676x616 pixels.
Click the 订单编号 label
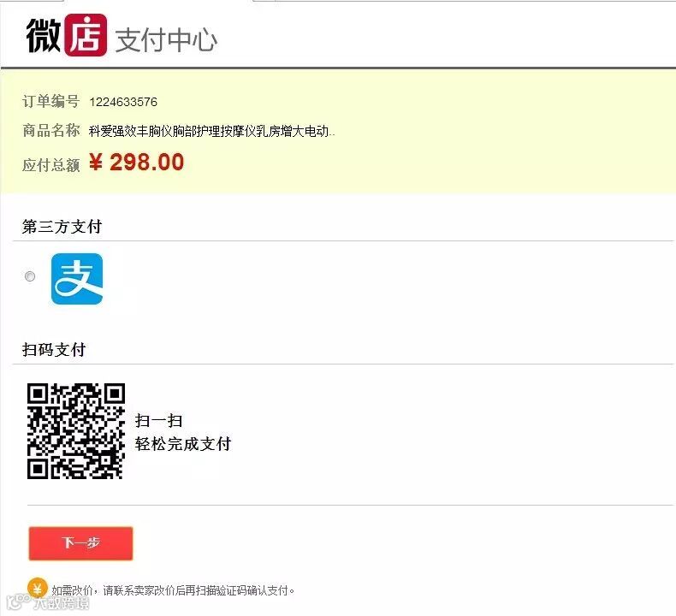pyautogui.click(x=50, y=102)
